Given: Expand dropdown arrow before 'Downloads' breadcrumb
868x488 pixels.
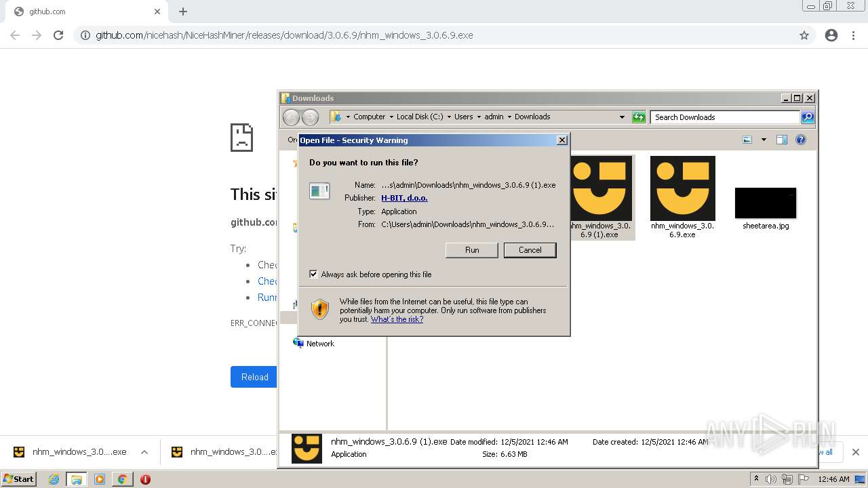Looking at the screenshot, I should tap(509, 117).
